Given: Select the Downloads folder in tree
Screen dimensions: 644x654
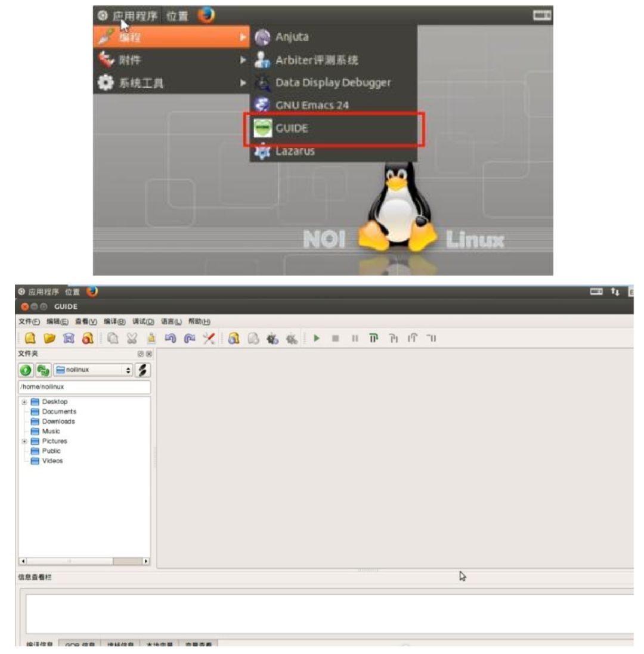Looking at the screenshot, I should (58, 421).
